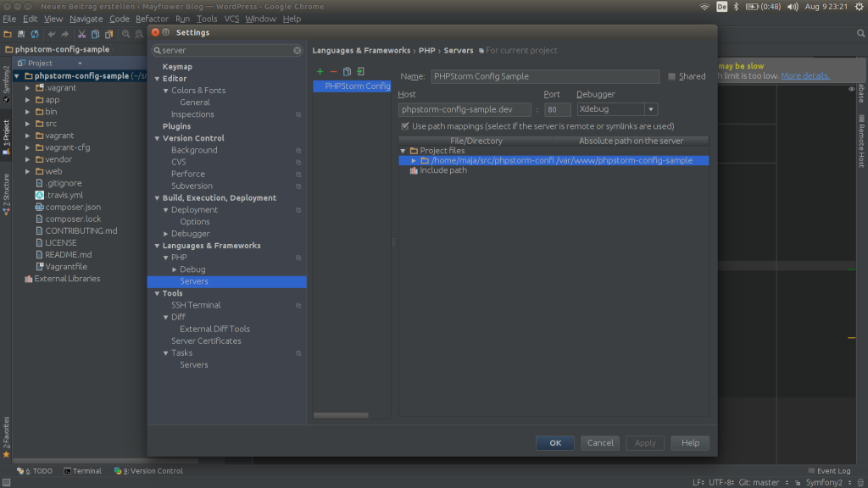Viewport: 868px width, 488px height.
Task: Collapse the Version Control settings section
Action: pyautogui.click(x=157, y=138)
